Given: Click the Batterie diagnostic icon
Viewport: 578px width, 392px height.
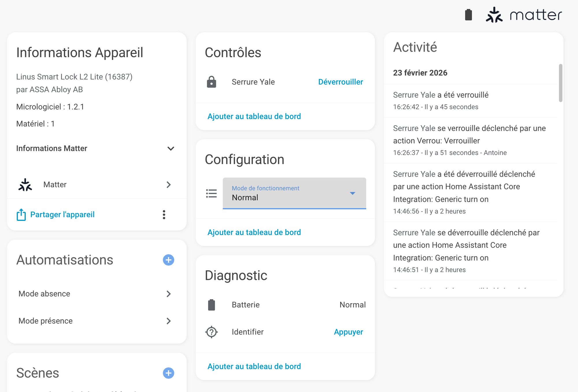Looking at the screenshot, I should click(212, 305).
